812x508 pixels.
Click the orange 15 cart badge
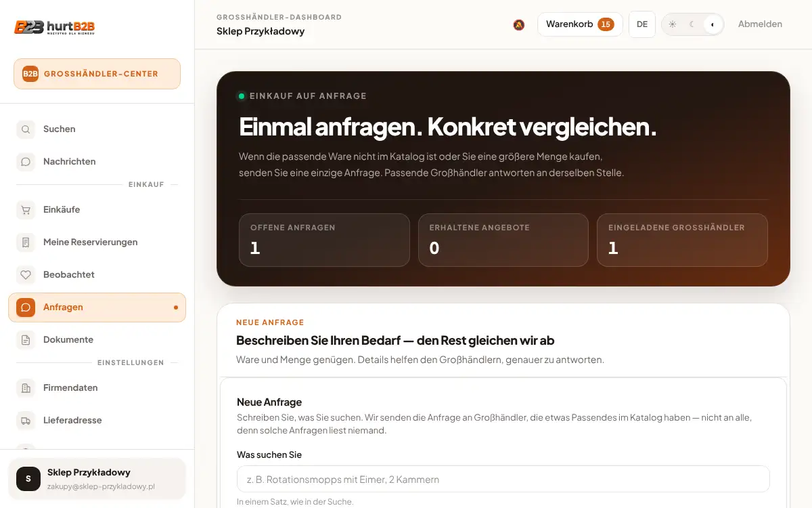(606, 24)
